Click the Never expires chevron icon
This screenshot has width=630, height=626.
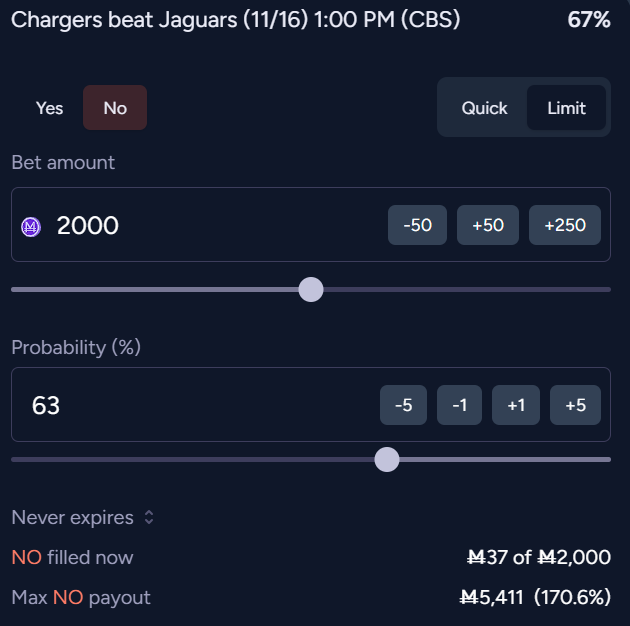coord(149,518)
